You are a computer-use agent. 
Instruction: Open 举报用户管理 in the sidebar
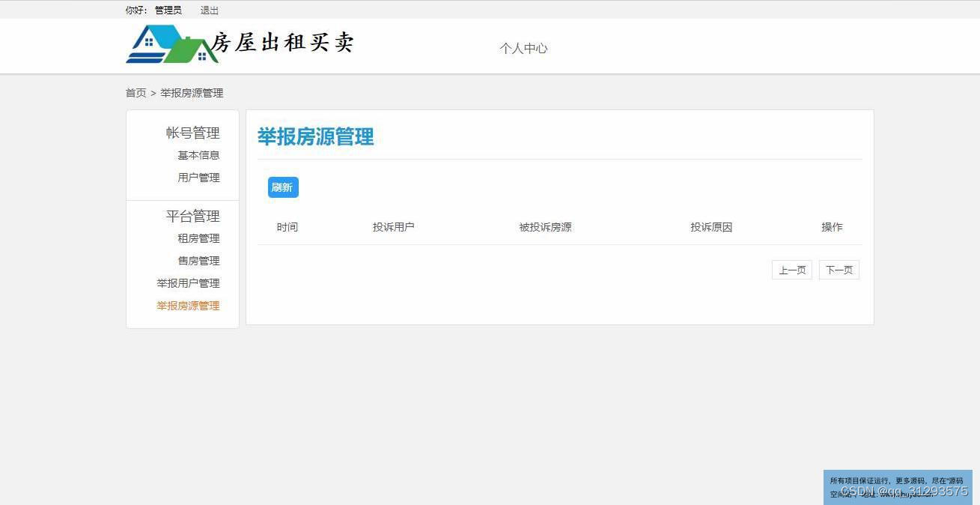pos(188,283)
